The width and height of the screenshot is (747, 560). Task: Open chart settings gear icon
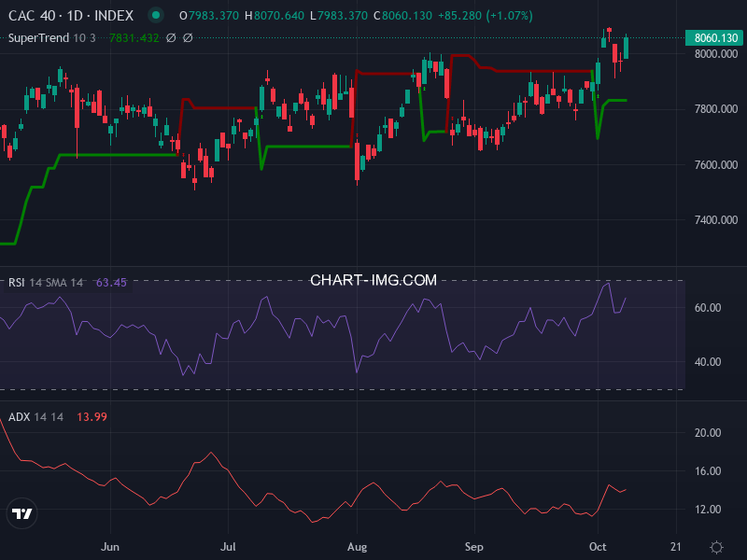click(x=716, y=546)
